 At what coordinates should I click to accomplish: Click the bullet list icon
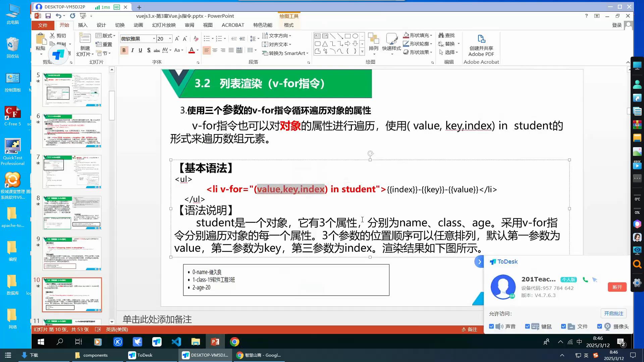click(x=207, y=39)
